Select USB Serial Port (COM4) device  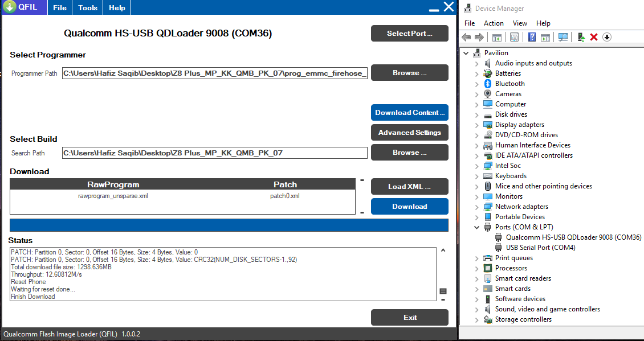coord(540,248)
